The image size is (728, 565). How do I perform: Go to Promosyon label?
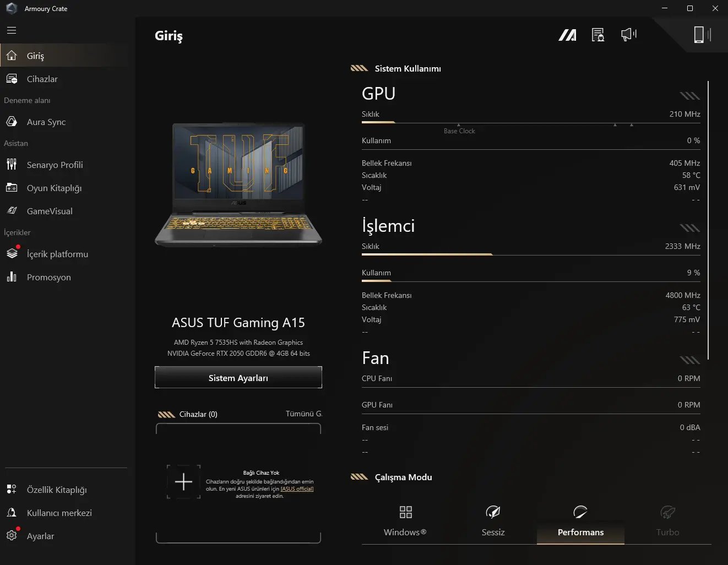point(48,277)
